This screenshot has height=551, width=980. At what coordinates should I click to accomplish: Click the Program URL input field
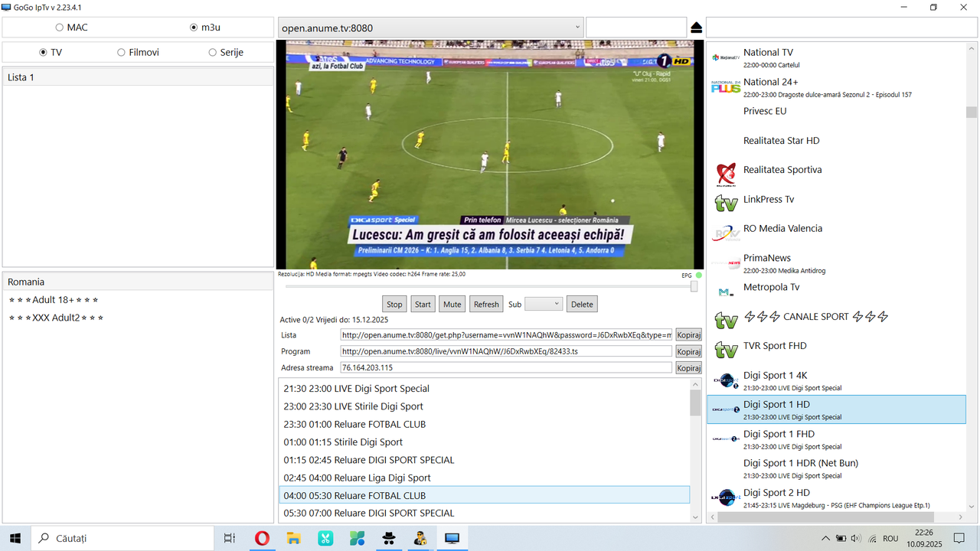[506, 351]
